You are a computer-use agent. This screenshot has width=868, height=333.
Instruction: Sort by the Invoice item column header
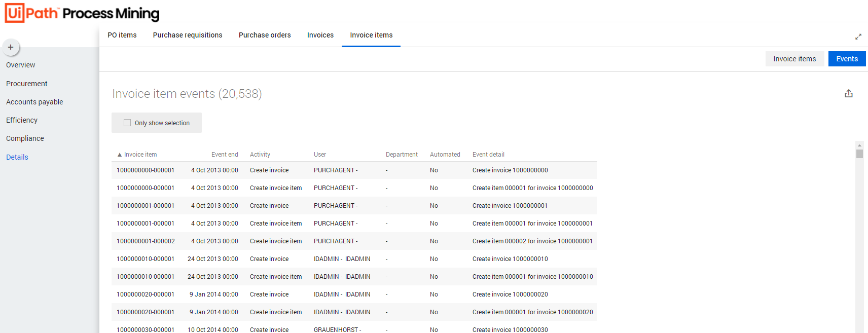140,155
